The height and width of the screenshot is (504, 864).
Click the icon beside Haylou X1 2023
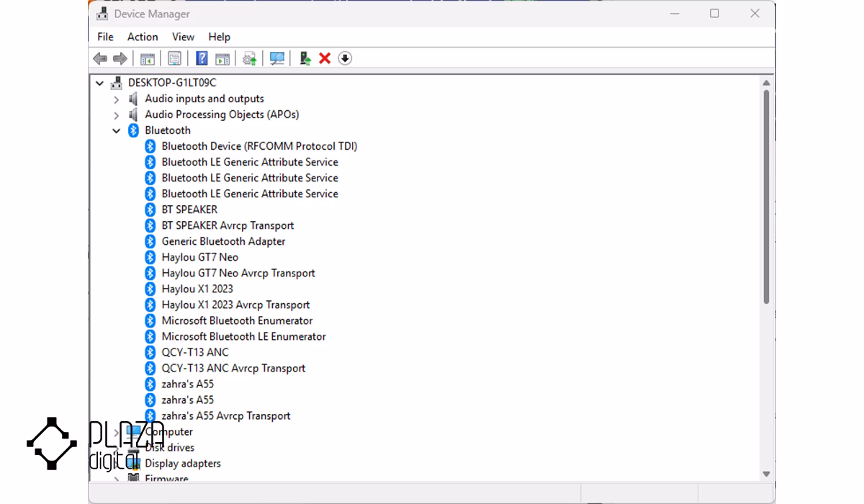click(x=150, y=289)
